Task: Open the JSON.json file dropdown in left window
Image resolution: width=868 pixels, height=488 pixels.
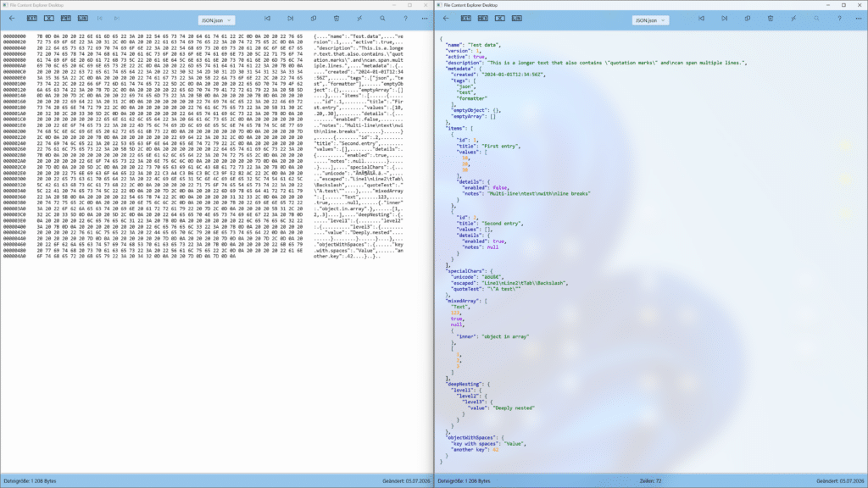Action: (216, 20)
